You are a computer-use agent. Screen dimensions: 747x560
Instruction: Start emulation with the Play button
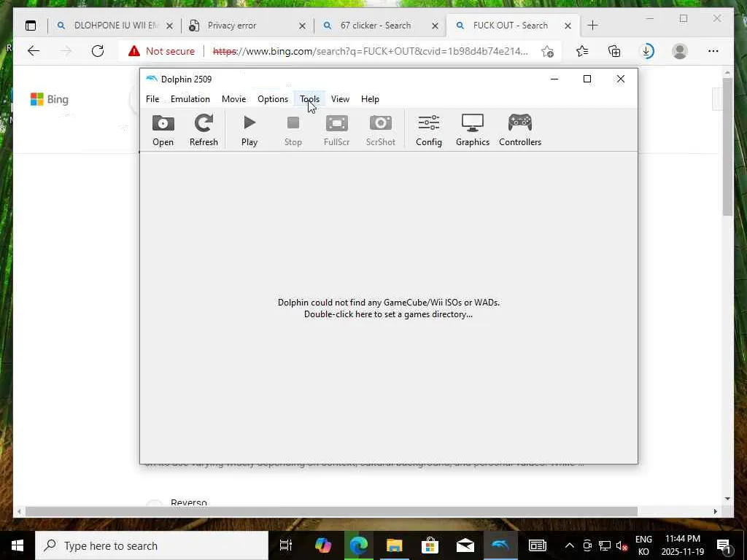point(249,130)
